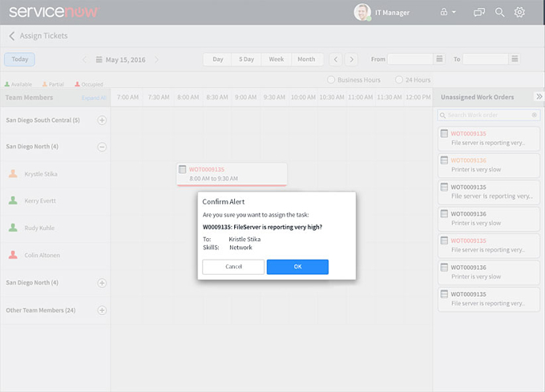
Task: Collapse the Unassigned Work Orders panel
Action: coord(539,97)
